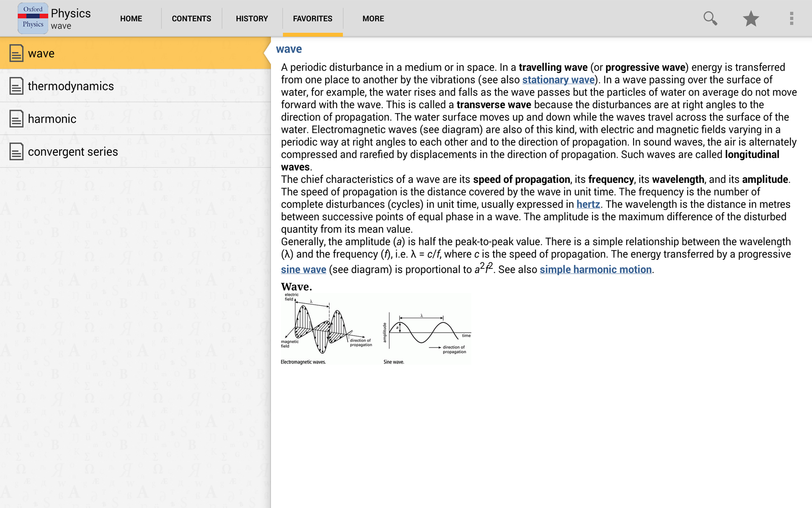The width and height of the screenshot is (812, 508).
Task: Click the Oxford Physics logo
Action: click(x=33, y=18)
